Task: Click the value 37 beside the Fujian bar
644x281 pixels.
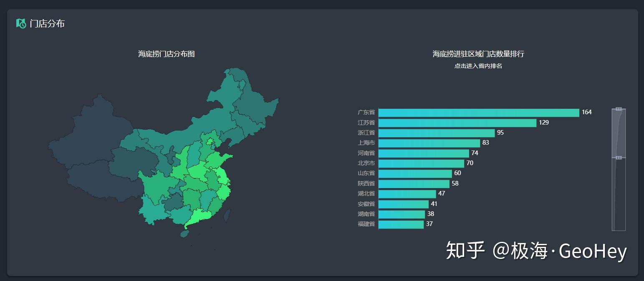Action: tap(429, 224)
